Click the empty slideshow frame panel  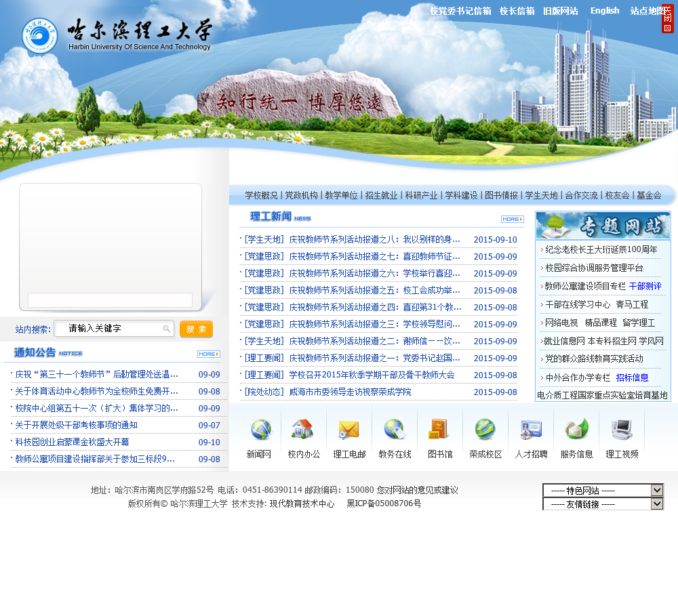[x=111, y=247]
